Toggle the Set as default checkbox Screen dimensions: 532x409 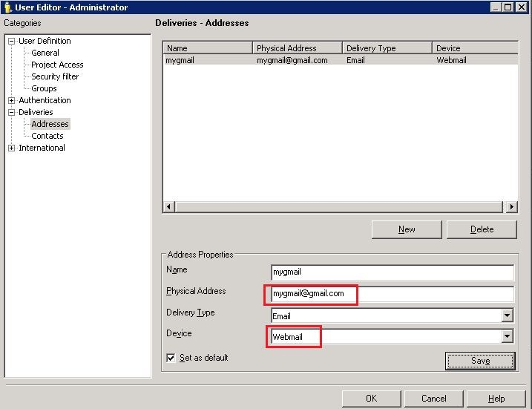pos(171,358)
